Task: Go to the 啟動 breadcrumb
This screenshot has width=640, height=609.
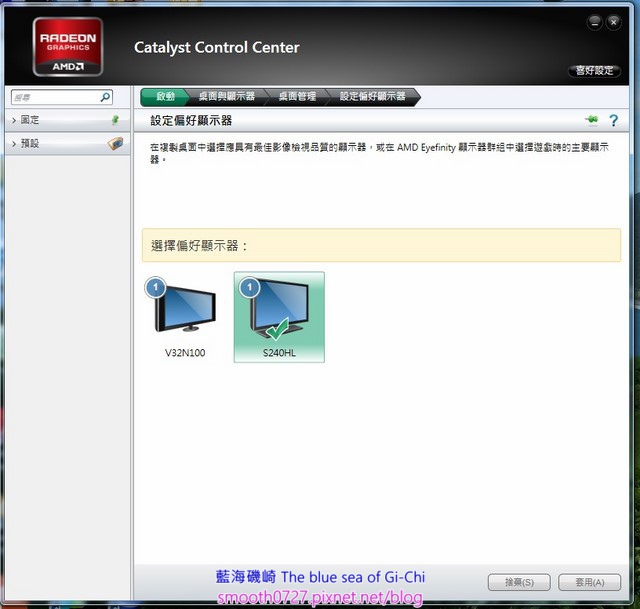Action: [165, 97]
